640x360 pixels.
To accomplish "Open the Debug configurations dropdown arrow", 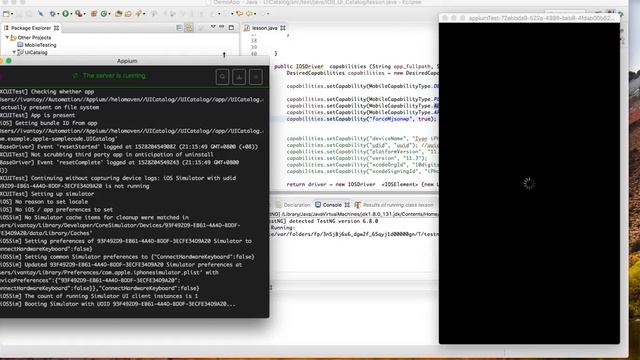I will (x=58, y=14).
